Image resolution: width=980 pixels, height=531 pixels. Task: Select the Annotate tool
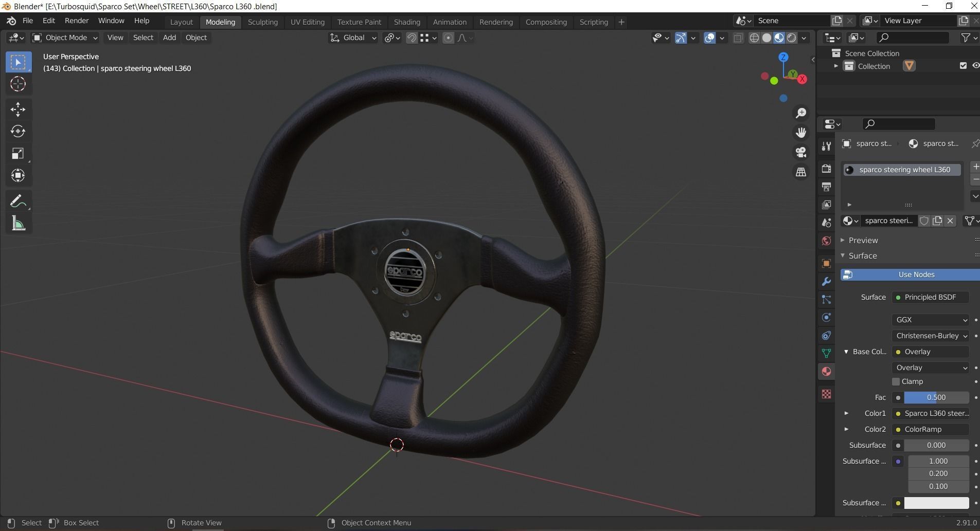coord(18,201)
